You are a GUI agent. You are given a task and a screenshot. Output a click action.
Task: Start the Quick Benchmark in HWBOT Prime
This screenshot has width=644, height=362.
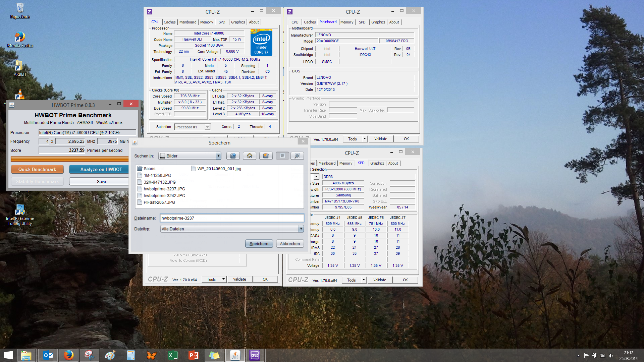click(37, 169)
